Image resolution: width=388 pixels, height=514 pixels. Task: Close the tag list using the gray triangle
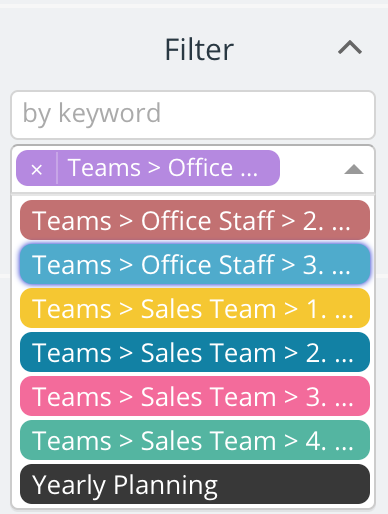[354, 169]
